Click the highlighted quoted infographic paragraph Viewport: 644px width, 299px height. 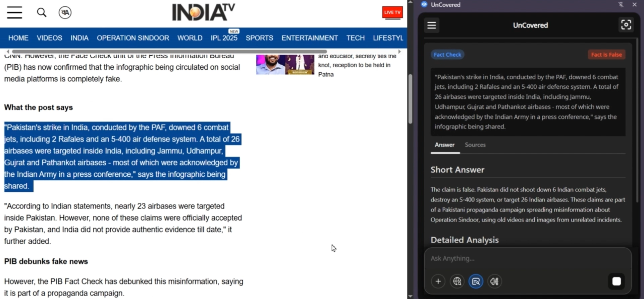[x=122, y=157]
